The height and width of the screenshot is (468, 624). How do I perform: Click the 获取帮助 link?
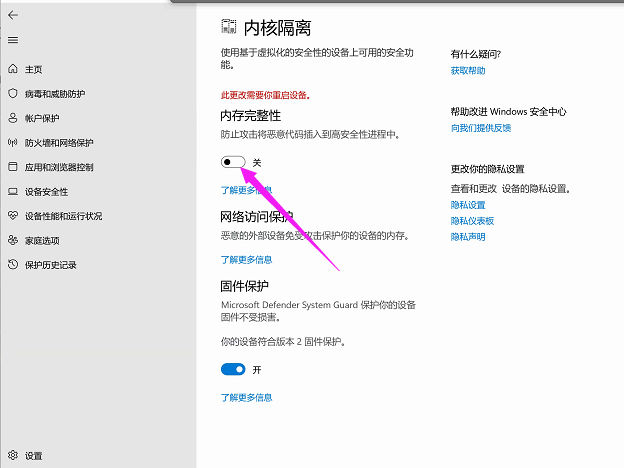point(468,71)
